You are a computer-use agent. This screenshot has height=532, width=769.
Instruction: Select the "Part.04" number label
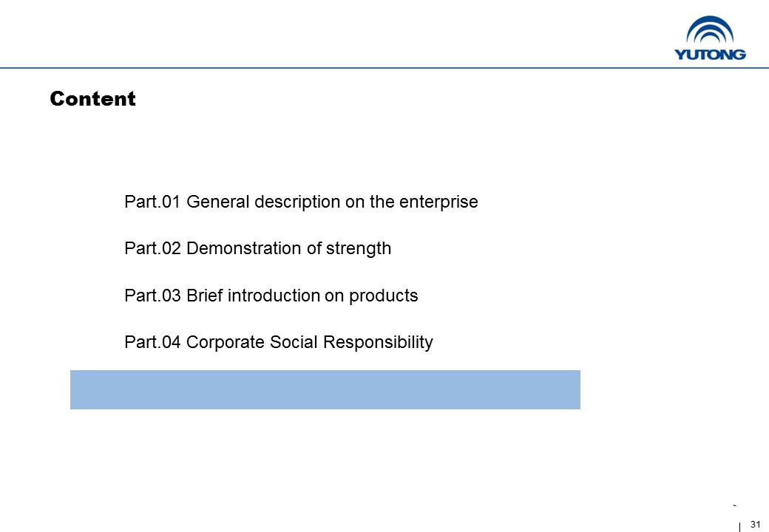coord(152,342)
